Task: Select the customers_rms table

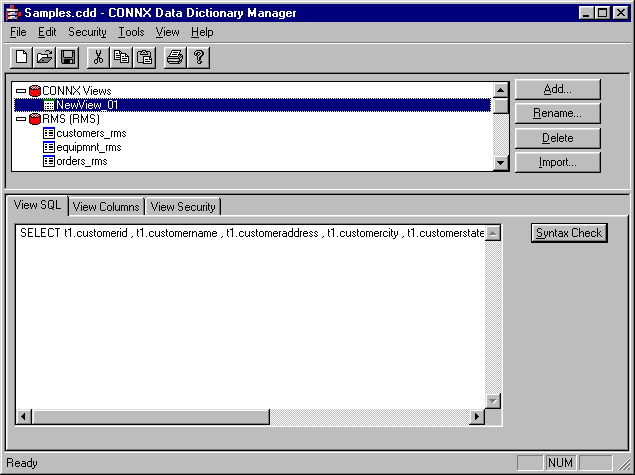Action: point(91,133)
